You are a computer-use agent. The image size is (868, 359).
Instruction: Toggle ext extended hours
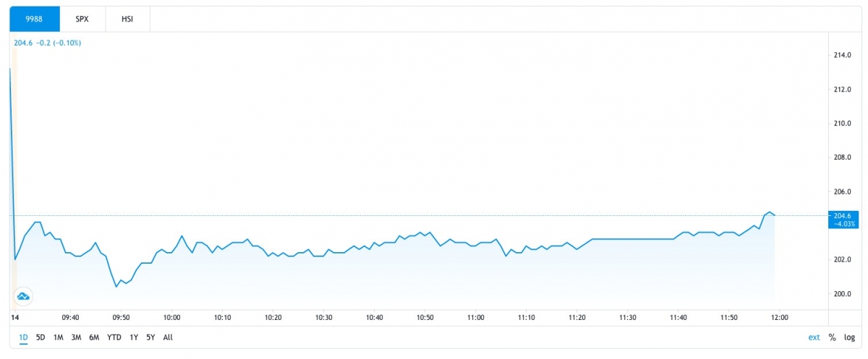[x=814, y=337]
